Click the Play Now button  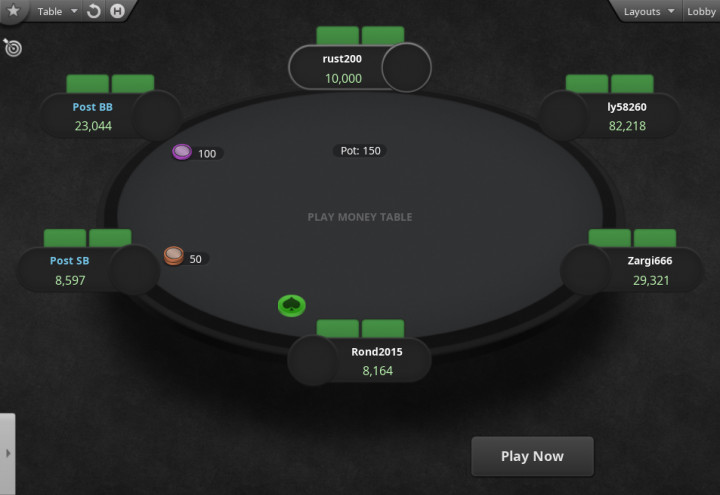click(x=532, y=456)
